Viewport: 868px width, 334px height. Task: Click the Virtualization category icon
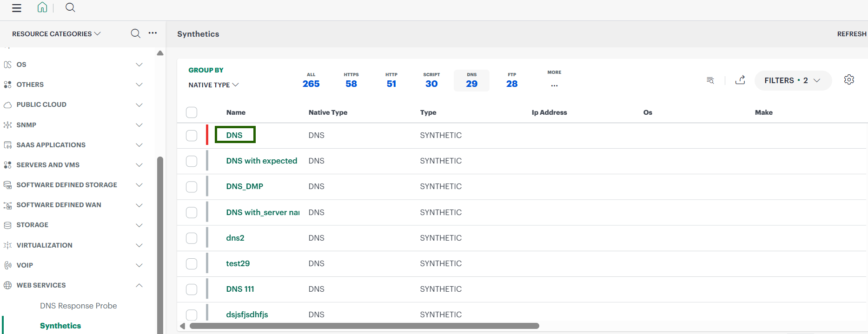point(7,245)
